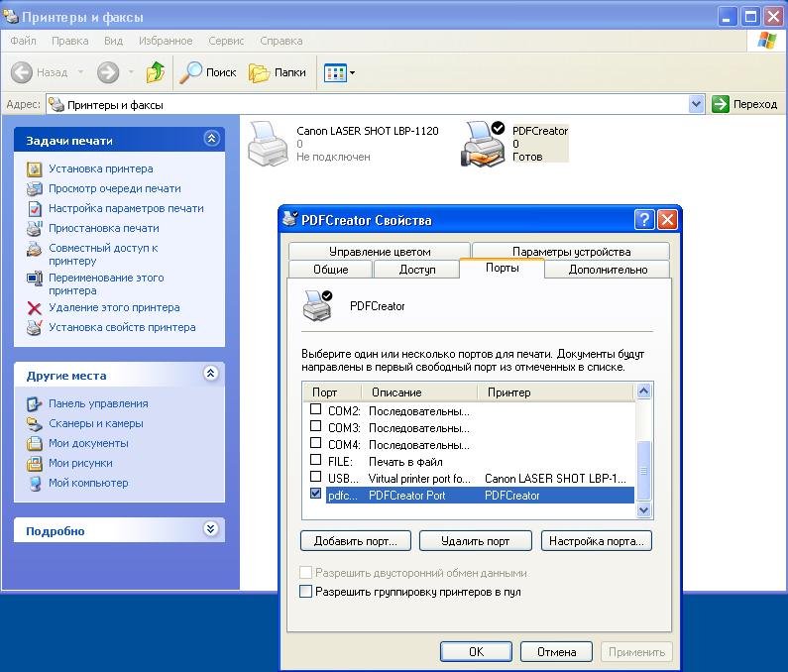Open the Views icon in toolbar
This screenshot has height=672, width=788.
click(x=335, y=73)
